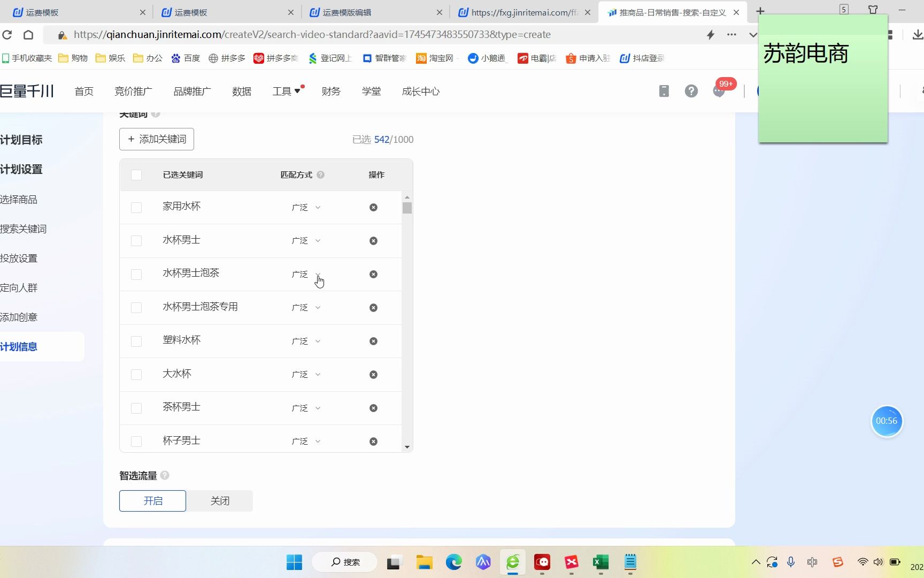Click the keyword list scrollbar thumb
This screenshot has width=924, height=578.
coord(407,208)
